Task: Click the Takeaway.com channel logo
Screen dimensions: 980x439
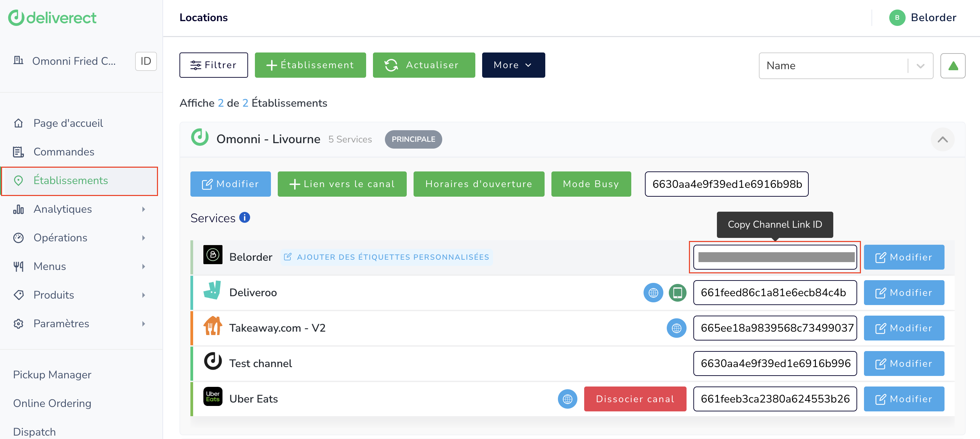Action: tap(213, 326)
